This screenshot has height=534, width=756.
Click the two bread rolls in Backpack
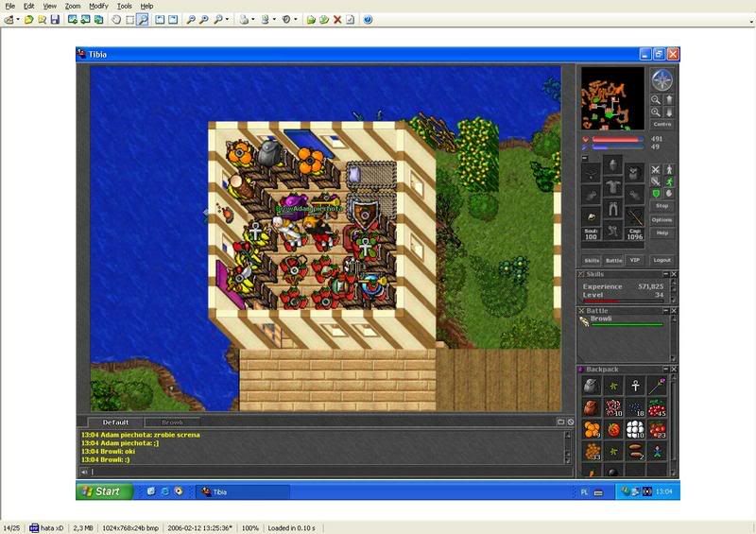coord(635,451)
